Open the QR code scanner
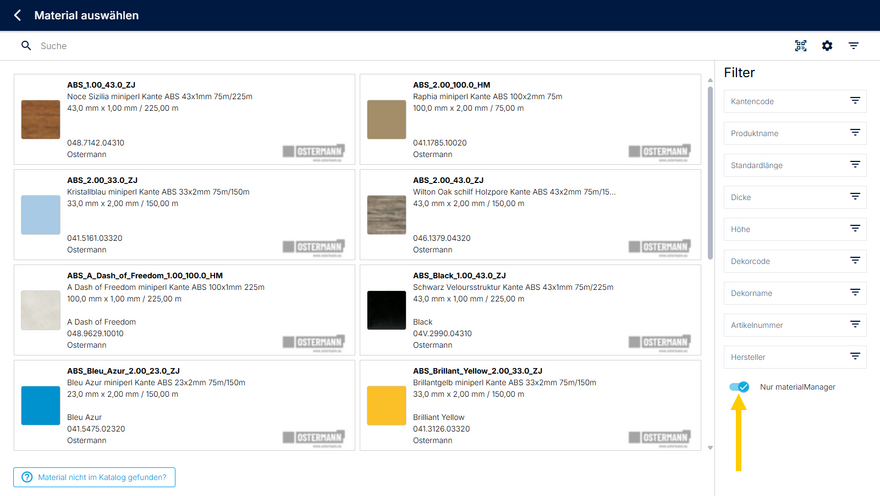880x496 pixels. (x=801, y=45)
